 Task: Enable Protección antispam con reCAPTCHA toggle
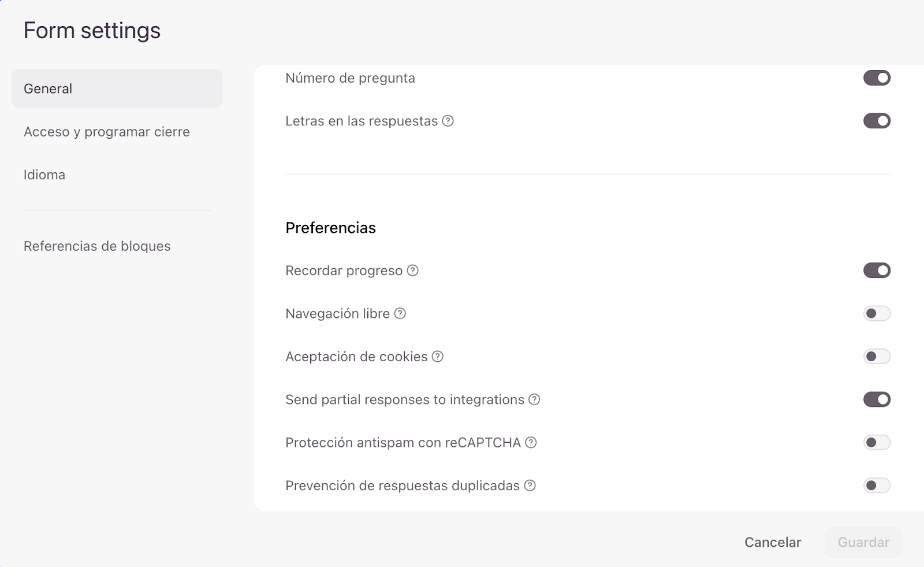[877, 443]
